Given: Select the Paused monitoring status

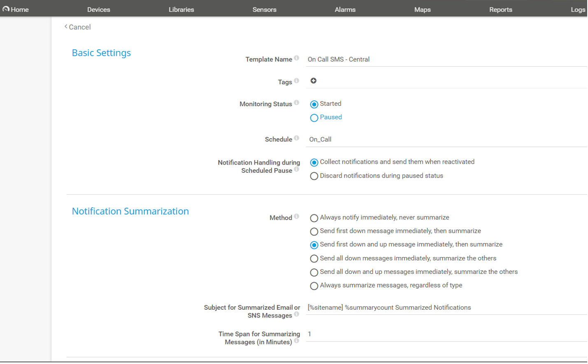Looking at the screenshot, I should pyautogui.click(x=314, y=118).
